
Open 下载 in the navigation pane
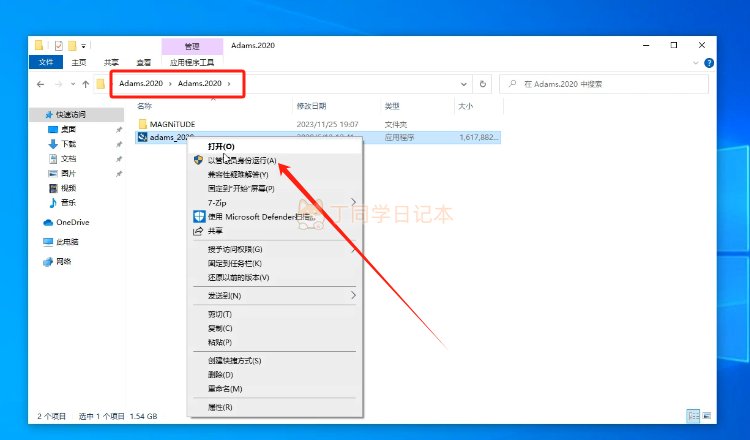[x=68, y=144]
